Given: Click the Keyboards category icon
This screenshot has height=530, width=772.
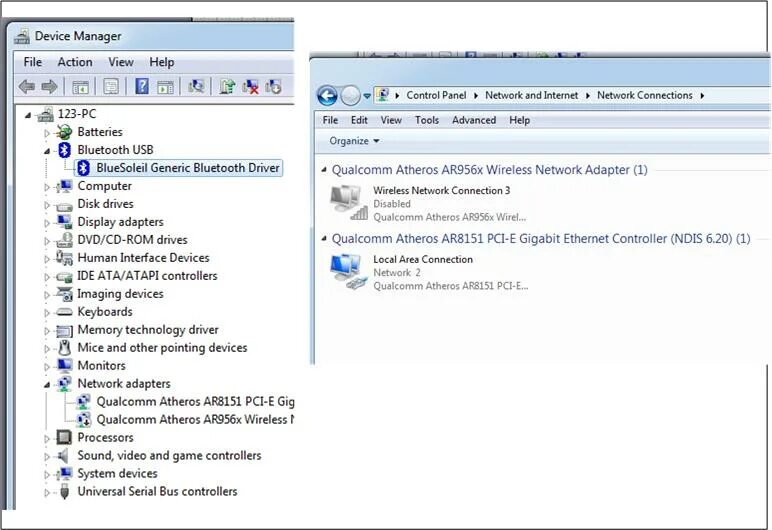Looking at the screenshot, I should coord(64,312).
